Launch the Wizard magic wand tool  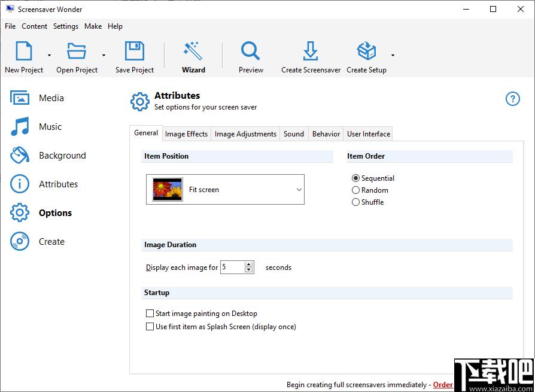pos(193,57)
